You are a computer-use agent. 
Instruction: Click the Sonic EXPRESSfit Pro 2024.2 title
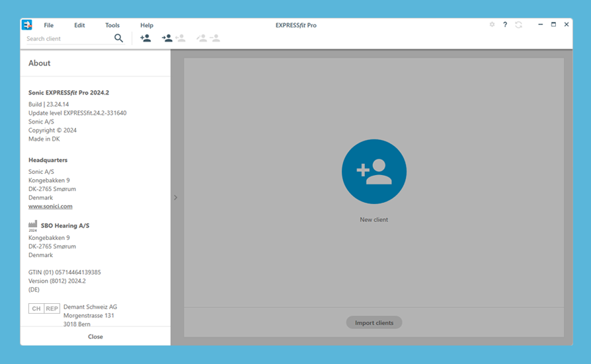click(x=69, y=92)
